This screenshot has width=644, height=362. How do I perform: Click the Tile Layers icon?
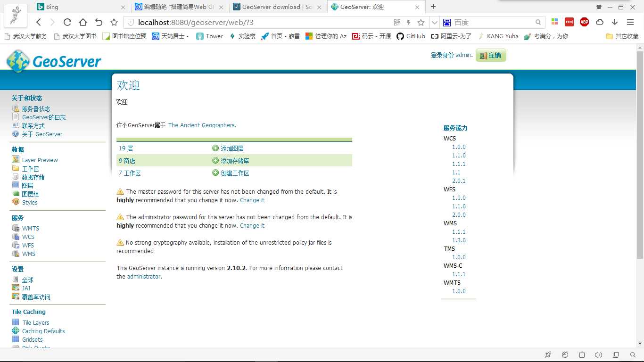(16, 322)
